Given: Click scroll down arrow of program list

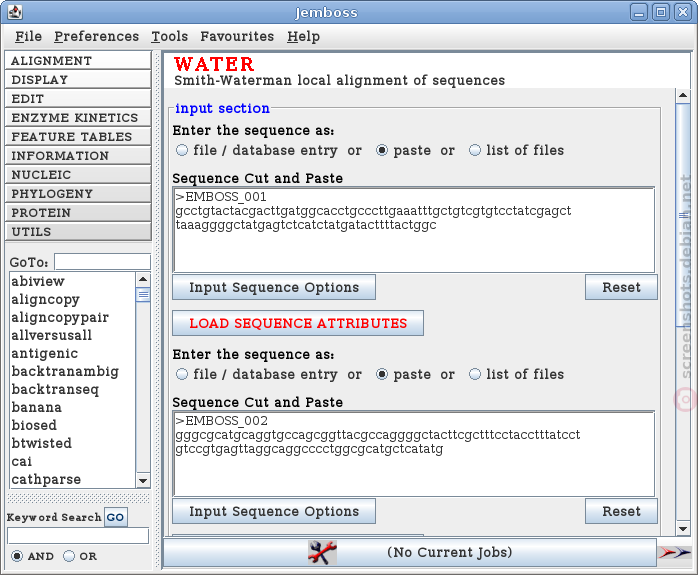Looking at the screenshot, I should click(x=143, y=480).
